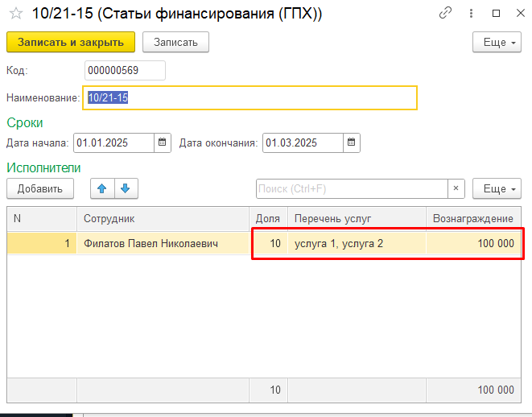Screen dimensions: 532x417
Task: Open the Исполнители table Еще menu
Action: (497, 188)
